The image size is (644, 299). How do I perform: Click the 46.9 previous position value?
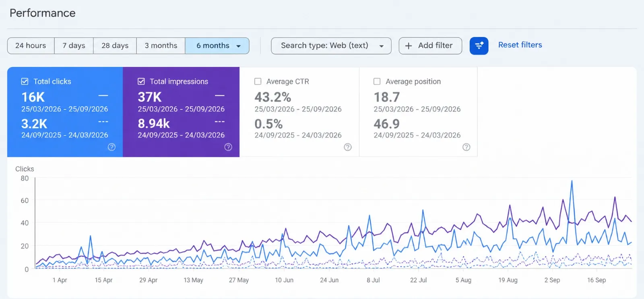(387, 124)
